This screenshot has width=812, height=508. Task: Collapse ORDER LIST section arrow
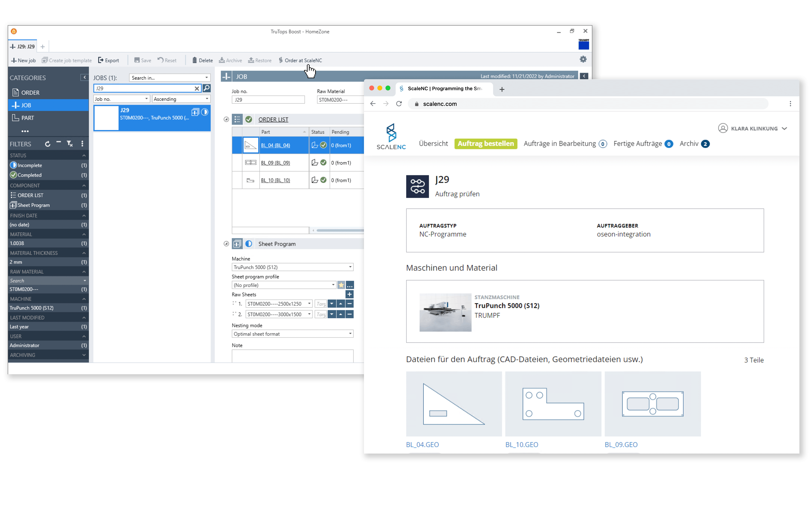coord(226,120)
